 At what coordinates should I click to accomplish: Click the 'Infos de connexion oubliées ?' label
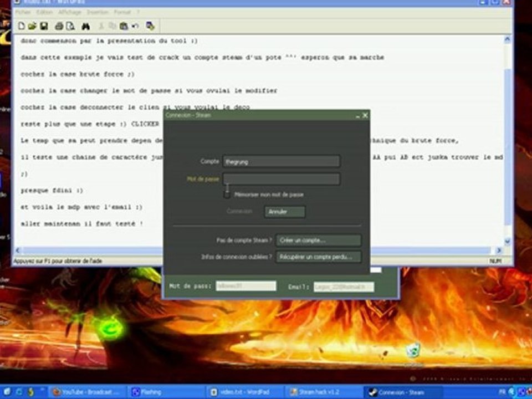coord(237,257)
